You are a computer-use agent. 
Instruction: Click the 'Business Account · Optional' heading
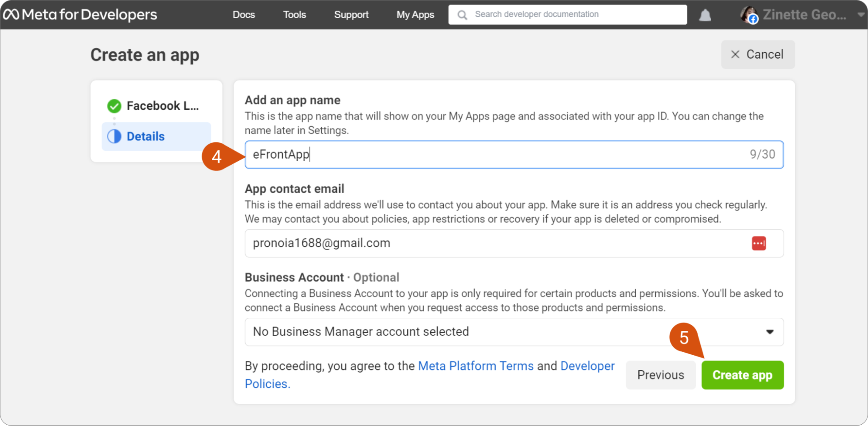click(x=322, y=277)
